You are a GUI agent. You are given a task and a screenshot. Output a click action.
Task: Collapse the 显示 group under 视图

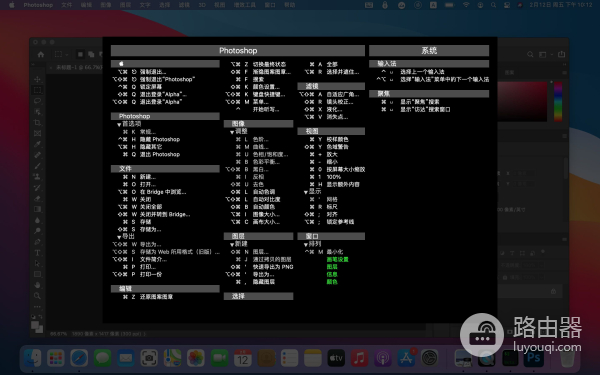[306, 192]
